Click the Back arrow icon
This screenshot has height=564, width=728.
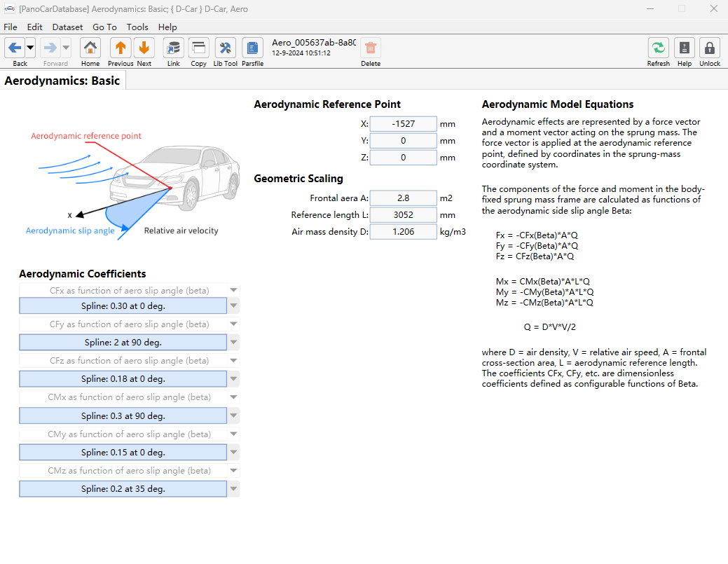[15, 48]
